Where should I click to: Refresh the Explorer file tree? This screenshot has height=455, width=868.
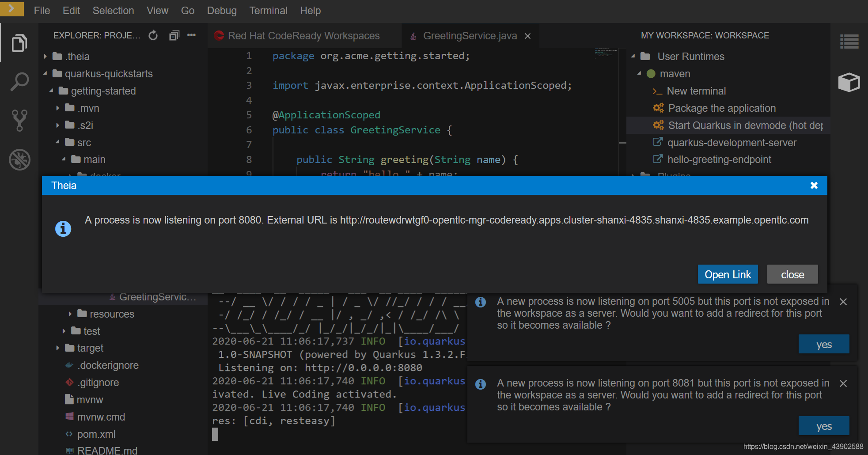(x=153, y=35)
